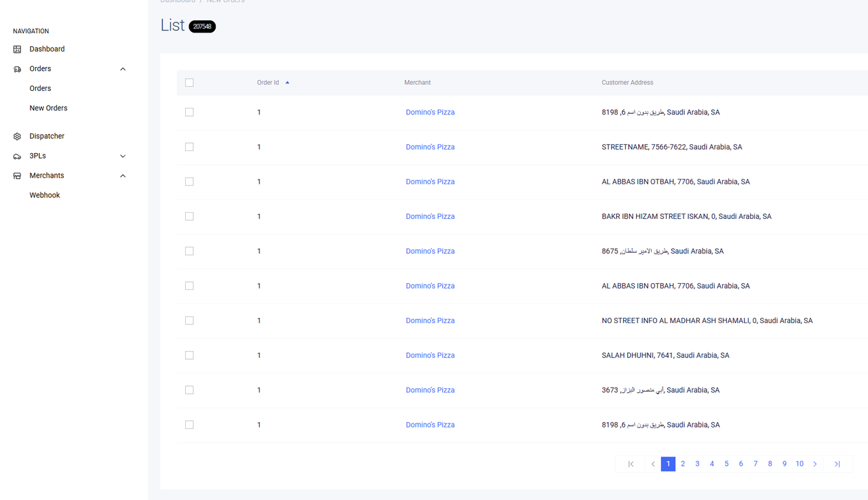Go to page 6

pos(741,464)
